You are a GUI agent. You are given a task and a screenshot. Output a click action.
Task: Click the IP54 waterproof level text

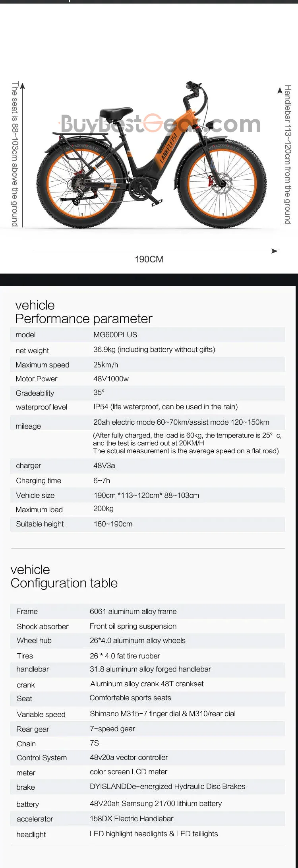(x=165, y=407)
